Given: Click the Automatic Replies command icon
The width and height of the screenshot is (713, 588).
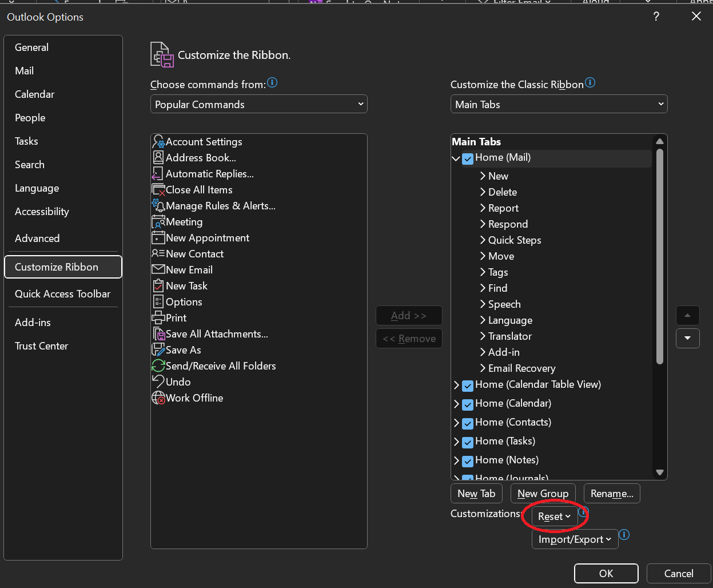Looking at the screenshot, I should coord(158,174).
